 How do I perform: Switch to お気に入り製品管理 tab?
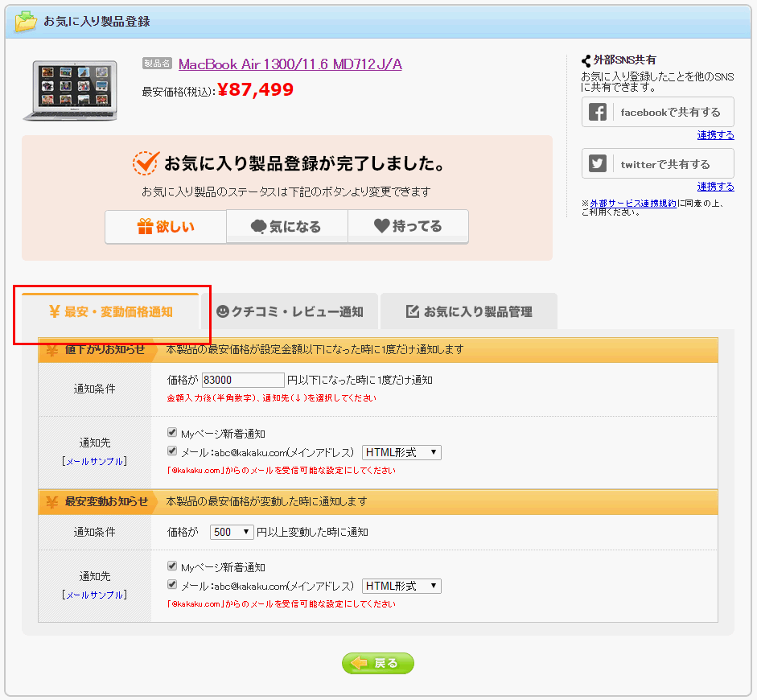click(469, 312)
